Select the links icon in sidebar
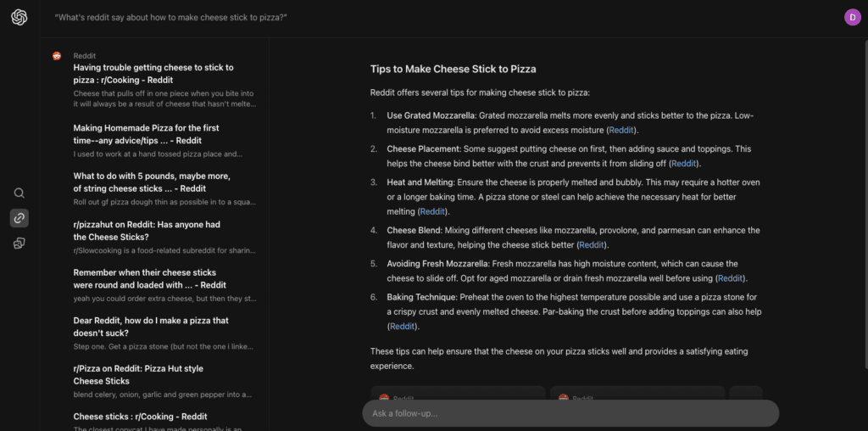This screenshot has height=431, width=868. [19, 218]
